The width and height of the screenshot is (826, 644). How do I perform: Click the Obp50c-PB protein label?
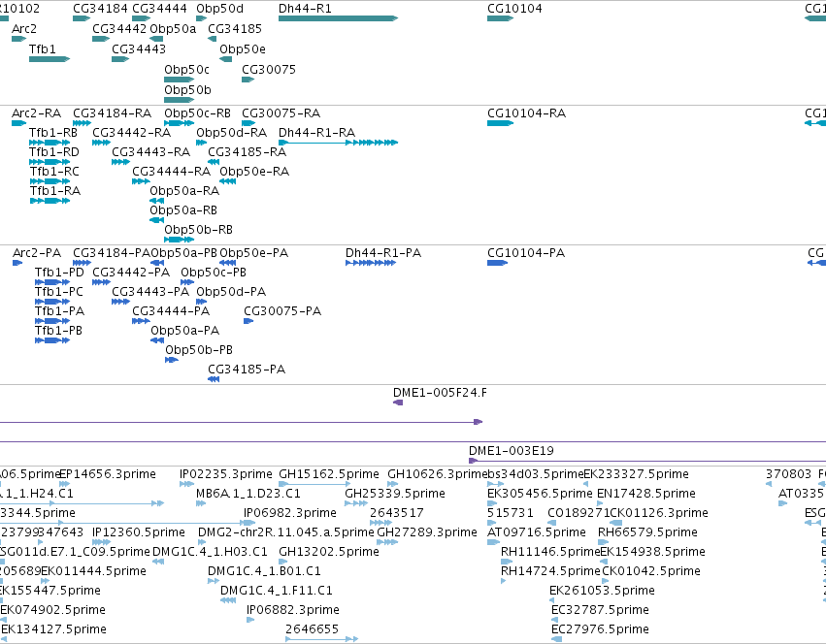coord(214,273)
